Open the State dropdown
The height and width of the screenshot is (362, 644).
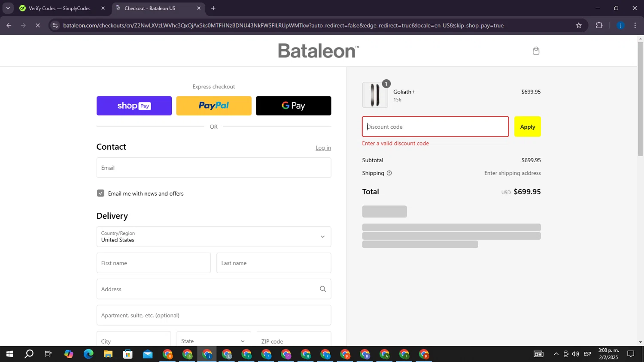coord(213,341)
